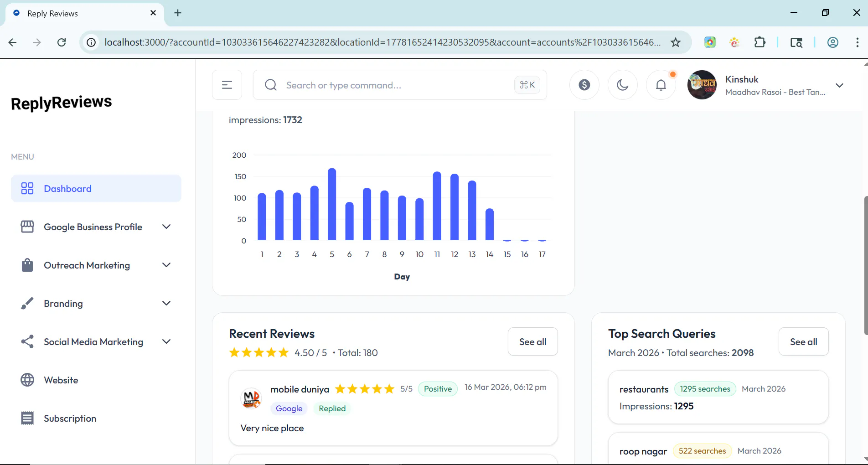This screenshot has height=465, width=868.
Task: Click the mobile duniya reviewer name
Action: tap(300, 389)
